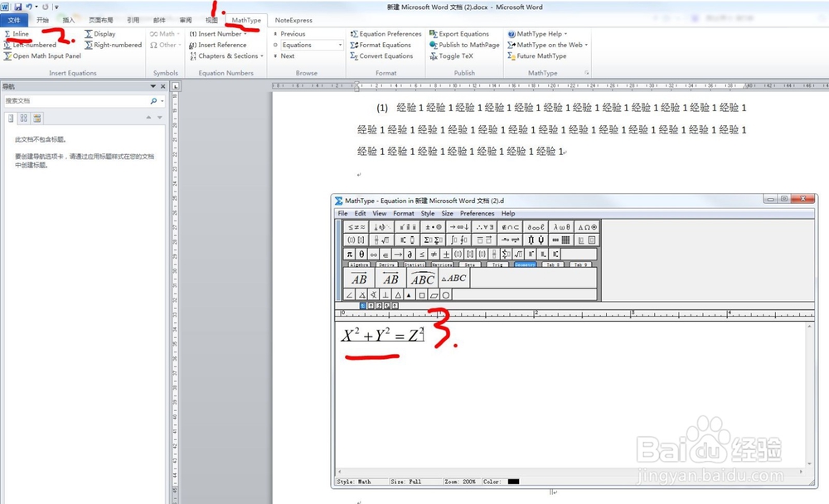The image size is (829, 504).
Task: Customize Quick Access Toolbar dropdown
Action: (x=56, y=7)
